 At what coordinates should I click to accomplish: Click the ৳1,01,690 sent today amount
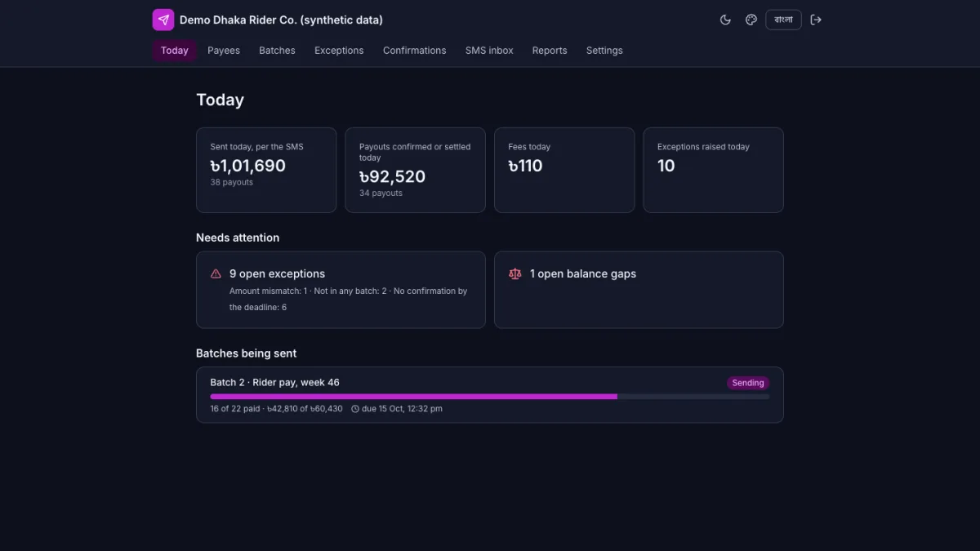[248, 166]
